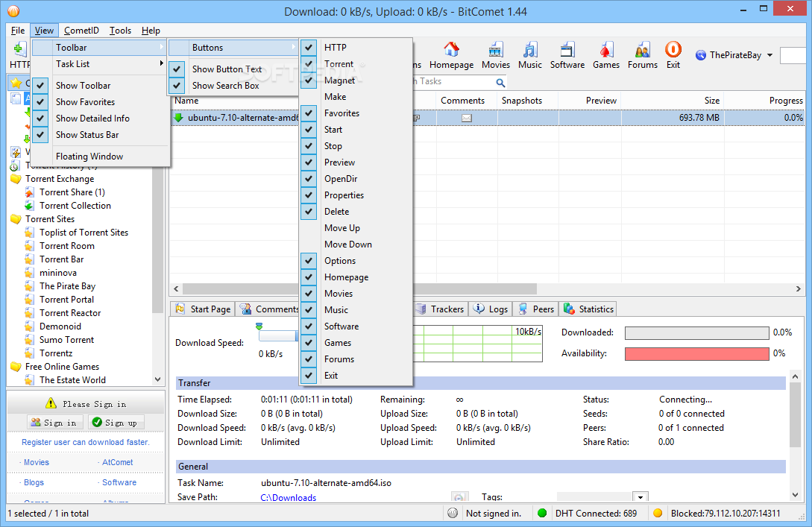The image size is (812, 527).
Task: Open the Homepage toolbar icon
Action: [451, 50]
